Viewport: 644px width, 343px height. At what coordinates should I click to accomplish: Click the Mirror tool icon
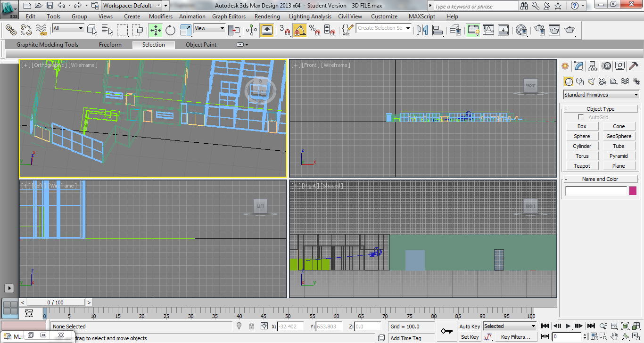click(x=422, y=30)
